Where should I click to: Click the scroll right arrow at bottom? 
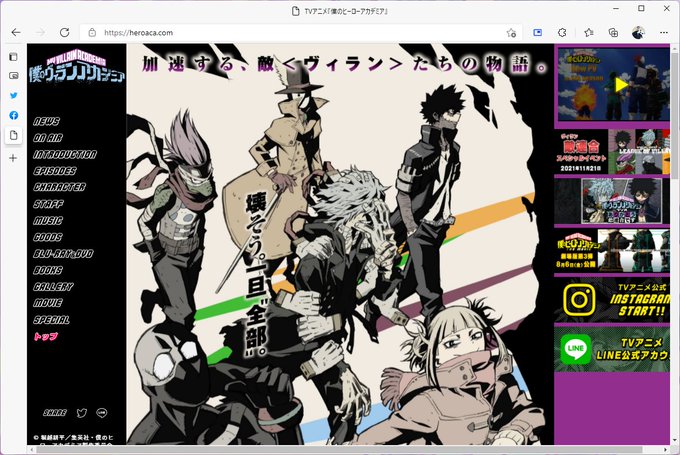click(666, 450)
